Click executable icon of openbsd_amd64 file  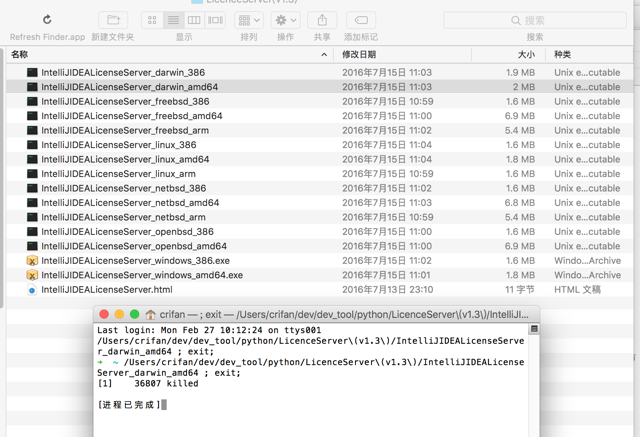coord(32,246)
